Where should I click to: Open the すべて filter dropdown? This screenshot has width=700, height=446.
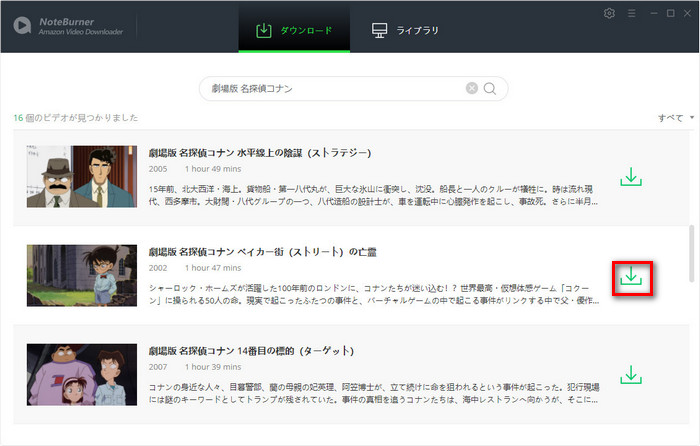(x=676, y=118)
